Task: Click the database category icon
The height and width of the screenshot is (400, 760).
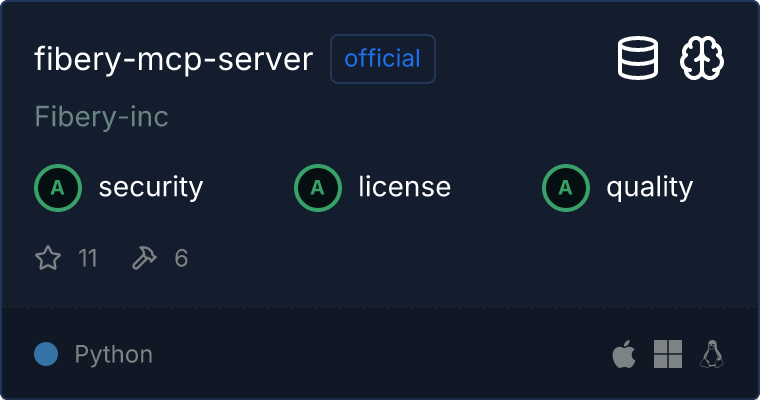Action: point(638,59)
